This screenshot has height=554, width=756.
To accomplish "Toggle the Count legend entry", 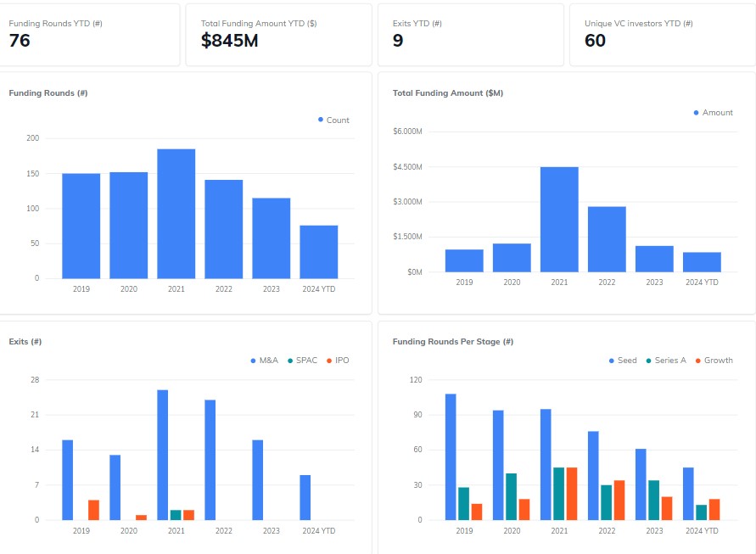I will click(333, 120).
